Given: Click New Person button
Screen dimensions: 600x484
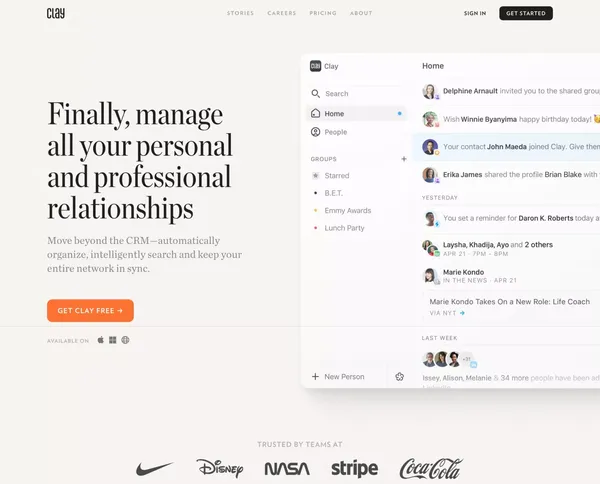Looking at the screenshot, I should tap(338, 377).
